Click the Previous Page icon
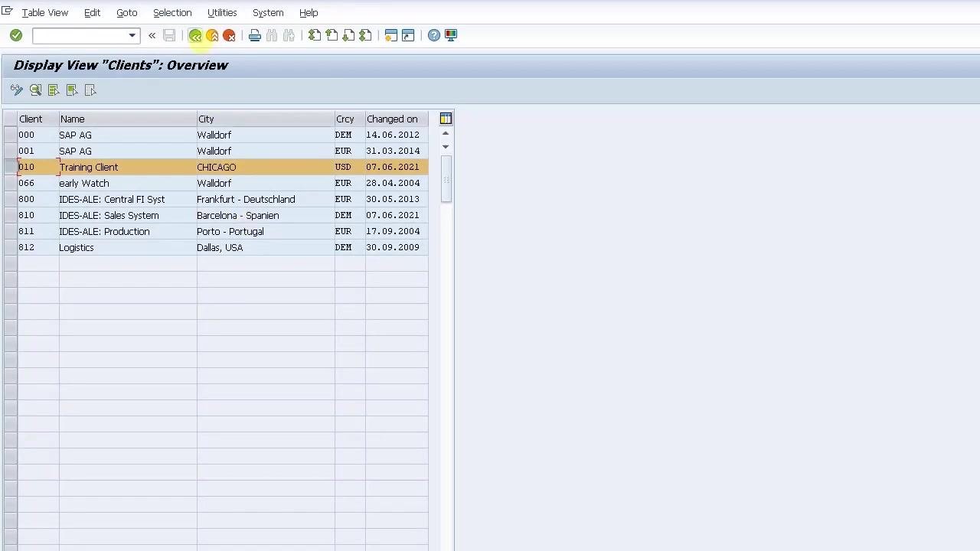Viewport: 980px width, 551px height. (x=332, y=35)
